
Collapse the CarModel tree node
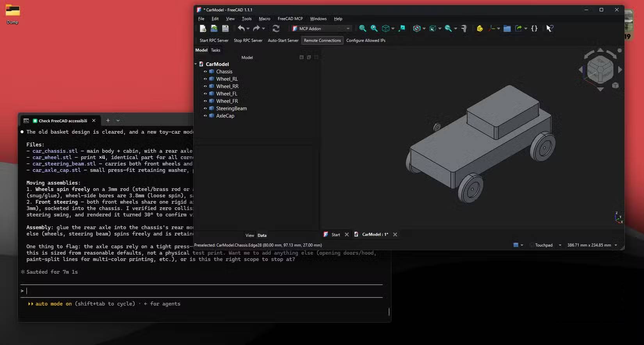click(196, 64)
